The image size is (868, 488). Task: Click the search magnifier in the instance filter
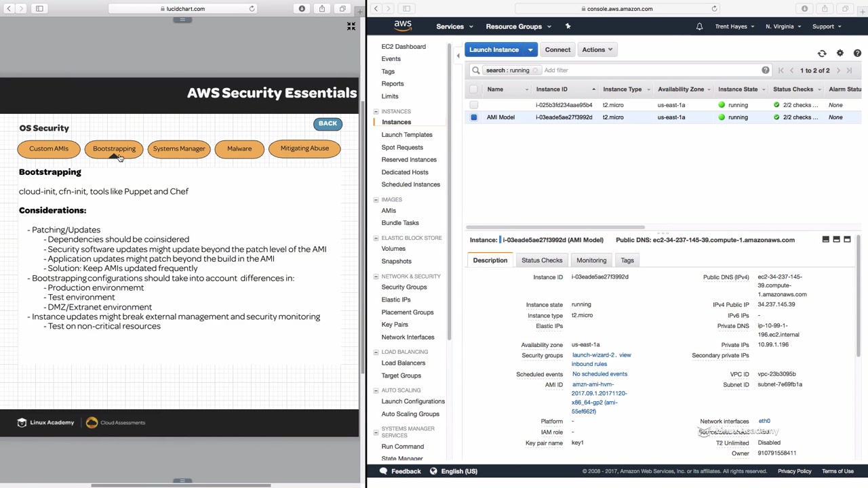pos(476,70)
